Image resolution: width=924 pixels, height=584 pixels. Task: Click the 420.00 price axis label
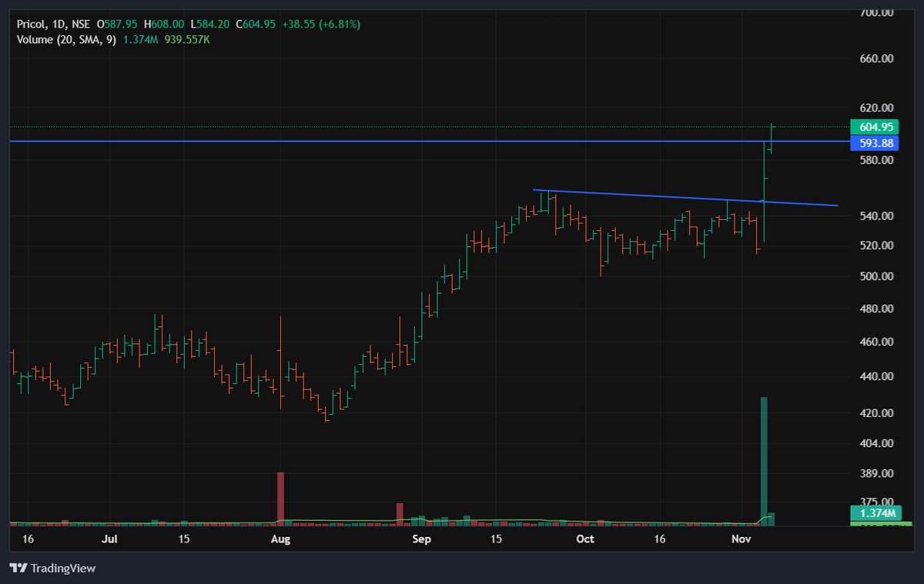click(x=876, y=413)
